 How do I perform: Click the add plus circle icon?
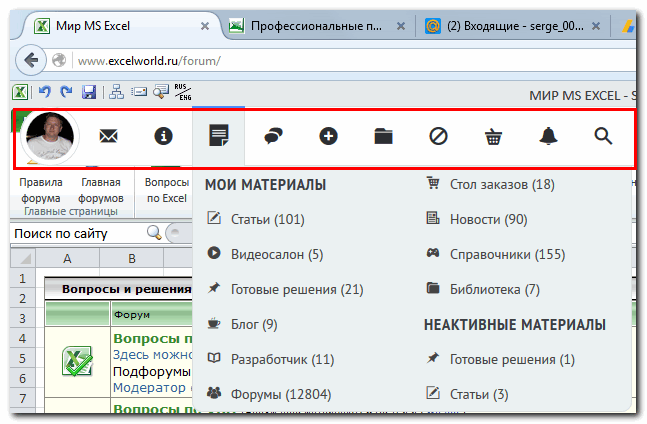click(328, 136)
